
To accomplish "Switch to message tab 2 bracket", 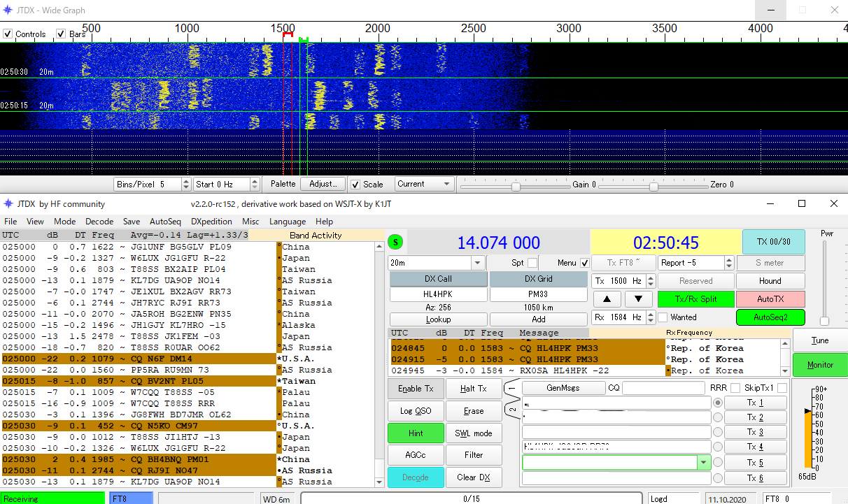I will click(x=512, y=409).
